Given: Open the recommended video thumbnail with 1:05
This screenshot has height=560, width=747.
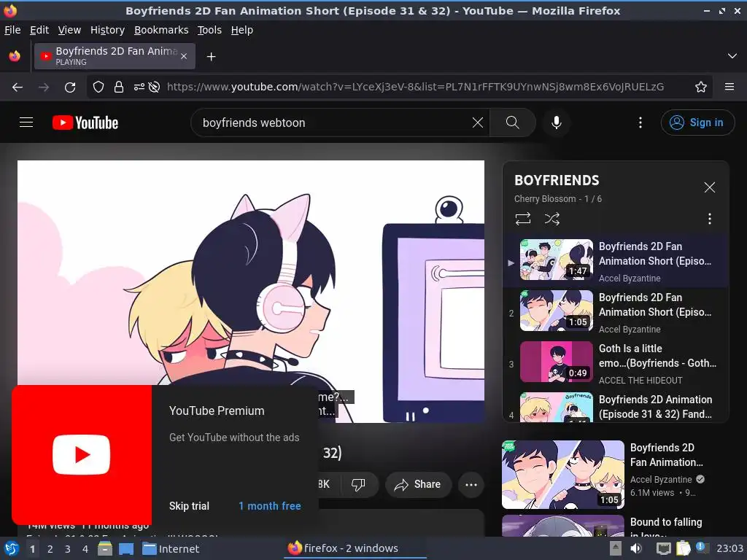Looking at the screenshot, I should 563,475.
